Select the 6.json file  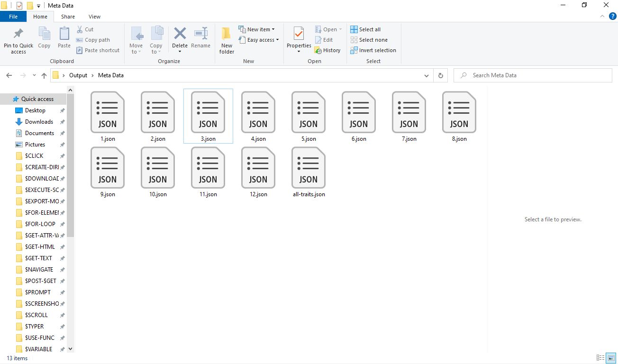tap(359, 116)
